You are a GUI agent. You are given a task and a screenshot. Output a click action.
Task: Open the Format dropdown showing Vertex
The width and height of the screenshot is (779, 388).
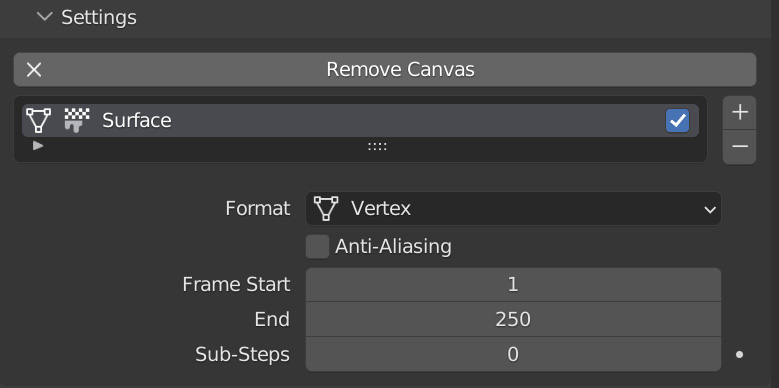click(513, 209)
